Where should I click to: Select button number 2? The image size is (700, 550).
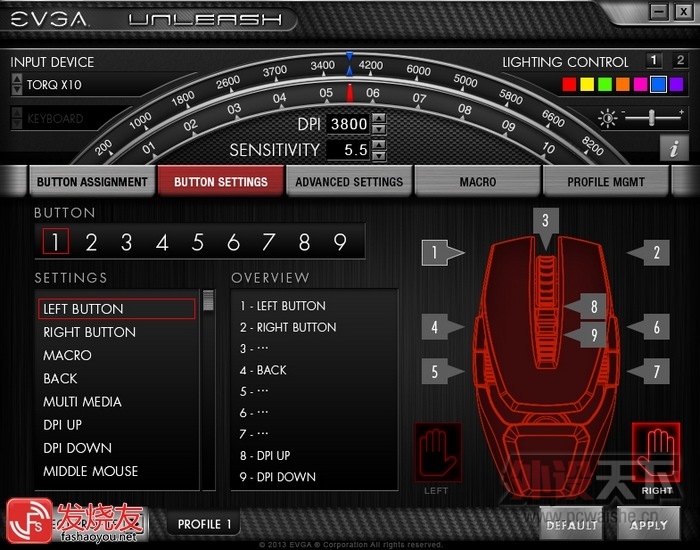(x=91, y=242)
